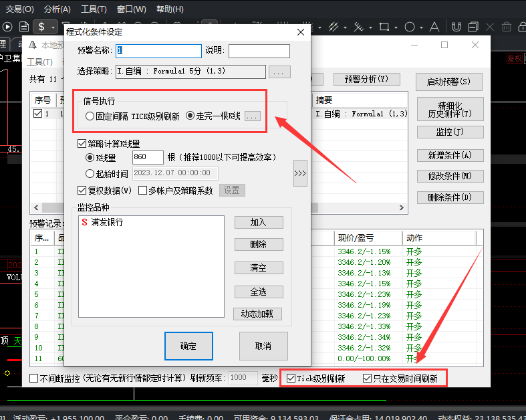This screenshot has height=420, width=526.
Task: Click the 新增条件(A) button
Action: tap(450, 155)
